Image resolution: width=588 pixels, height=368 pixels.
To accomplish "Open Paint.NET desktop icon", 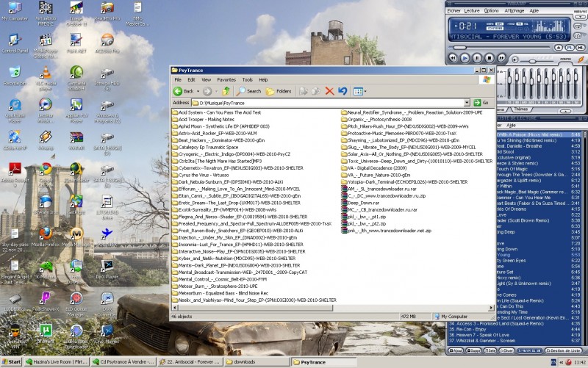I will point(76,43).
